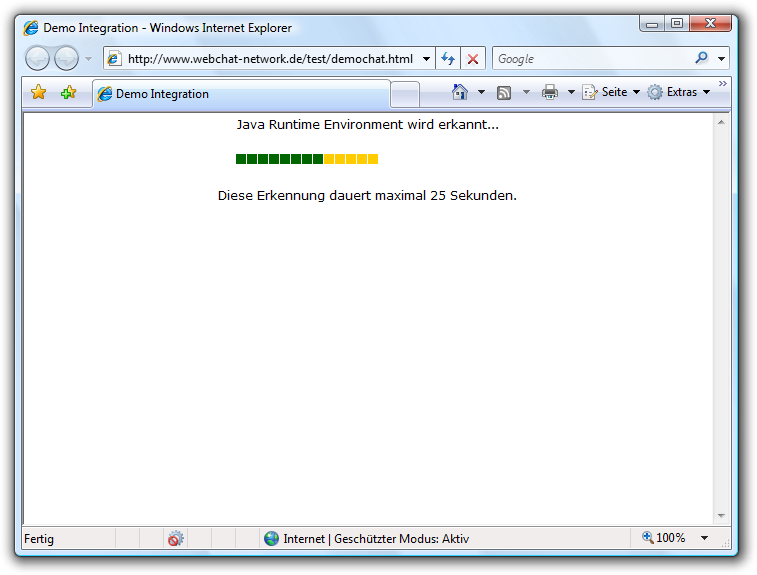Viewport: 757px width, 575px height.
Task: Expand the zoom level dropdown arrow
Action: click(705, 538)
